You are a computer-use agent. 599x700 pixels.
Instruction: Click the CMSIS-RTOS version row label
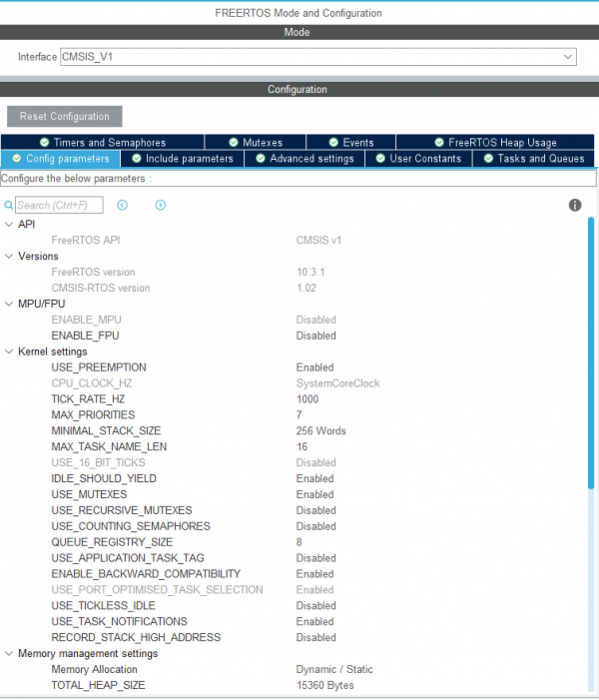pyautogui.click(x=101, y=288)
